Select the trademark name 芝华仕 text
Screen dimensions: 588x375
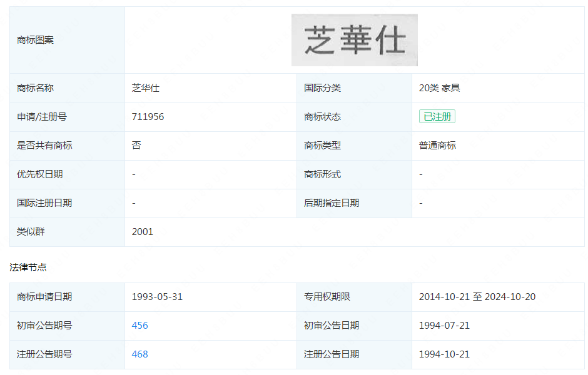[146, 87]
